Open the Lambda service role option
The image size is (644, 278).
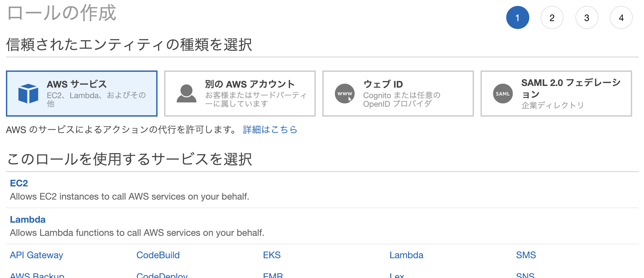tap(28, 219)
